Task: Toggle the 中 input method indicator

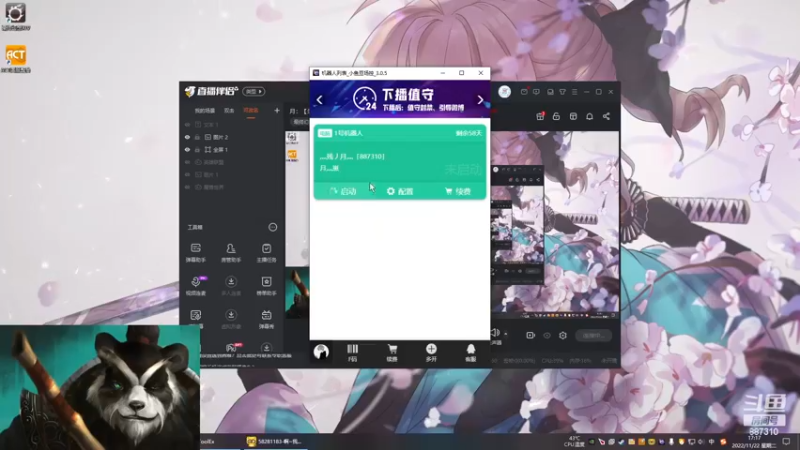Action: point(711,441)
